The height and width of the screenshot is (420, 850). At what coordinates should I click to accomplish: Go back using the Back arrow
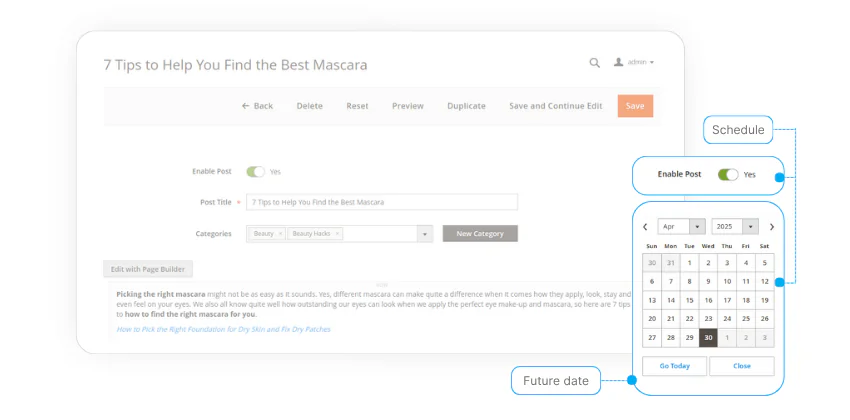click(x=257, y=106)
